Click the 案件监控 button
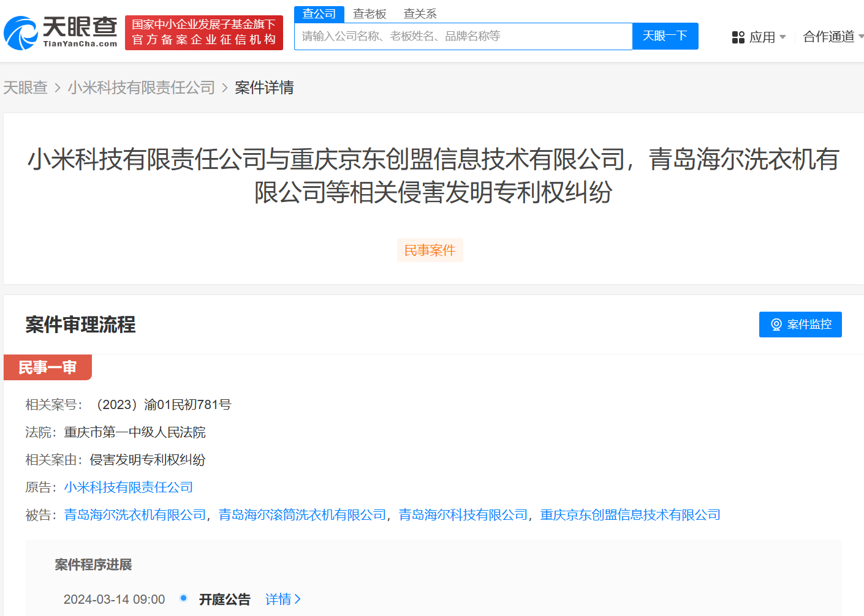 (x=800, y=325)
